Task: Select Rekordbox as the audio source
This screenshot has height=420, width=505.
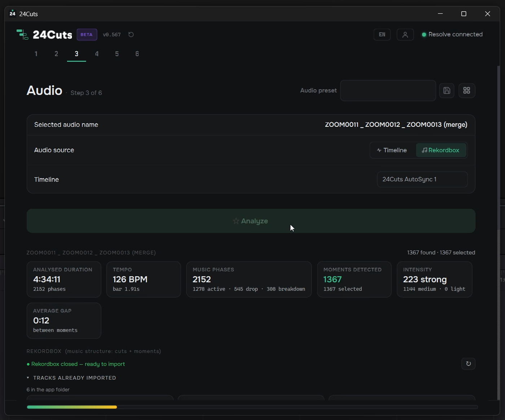Action: [x=441, y=150]
